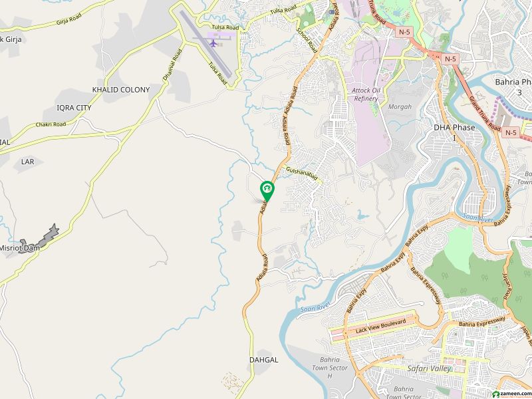Click the Safari Valley label
532x399 pixels.
[x=429, y=369]
